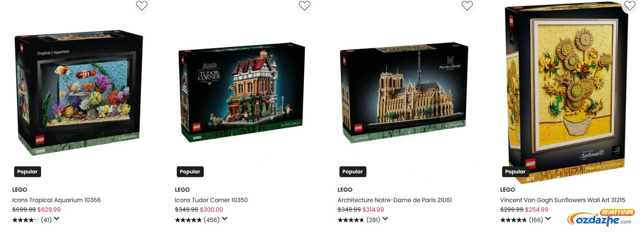Expand ratings chevron next to (456) reviews

coord(224,219)
